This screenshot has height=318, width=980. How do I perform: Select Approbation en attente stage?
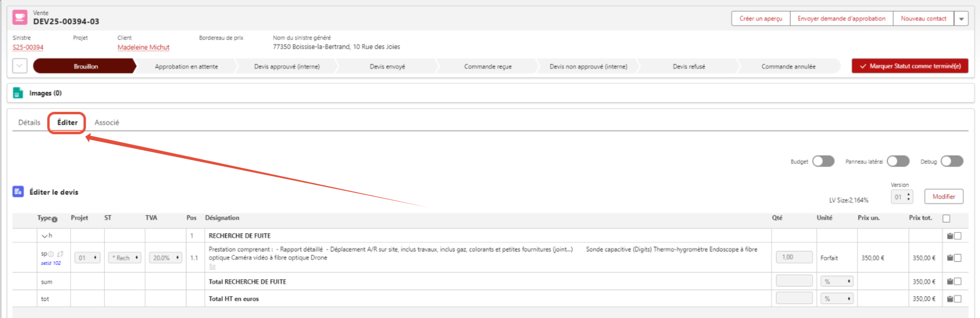coord(186,66)
